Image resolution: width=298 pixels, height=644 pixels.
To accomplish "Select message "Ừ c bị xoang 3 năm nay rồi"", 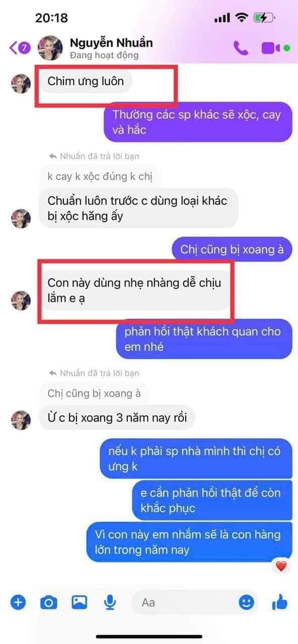I will pos(117,418).
